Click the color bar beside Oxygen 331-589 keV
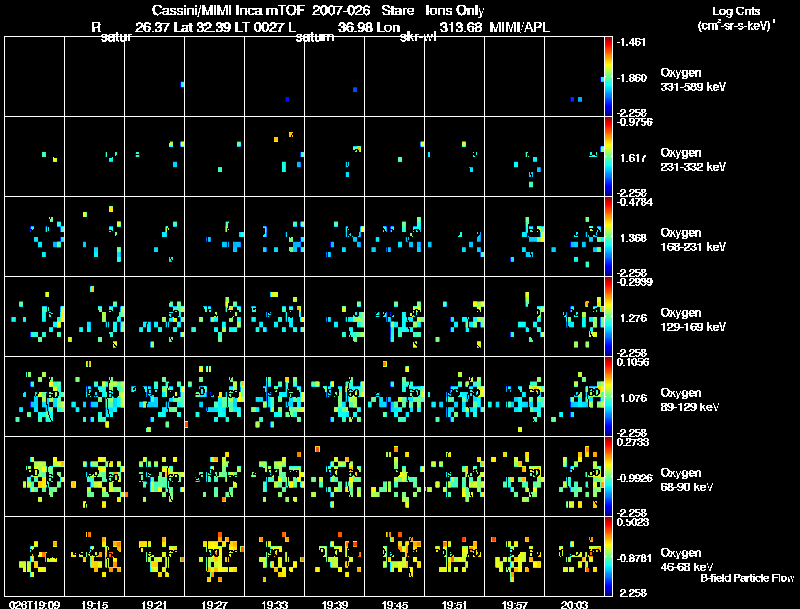The height and width of the screenshot is (609, 800). tap(609, 76)
